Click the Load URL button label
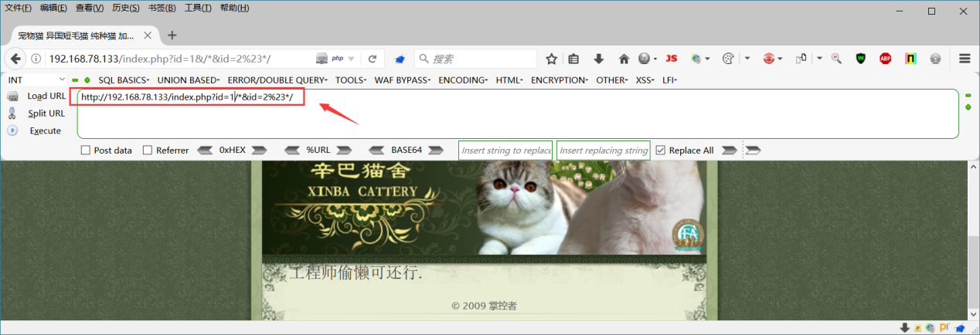 click(x=46, y=96)
